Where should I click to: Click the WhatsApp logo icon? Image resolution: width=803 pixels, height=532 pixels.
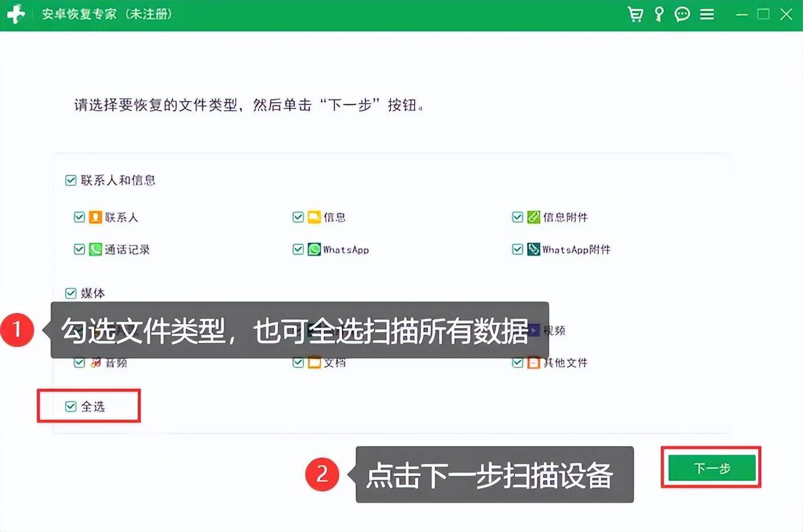pyautogui.click(x=314, y=249)
